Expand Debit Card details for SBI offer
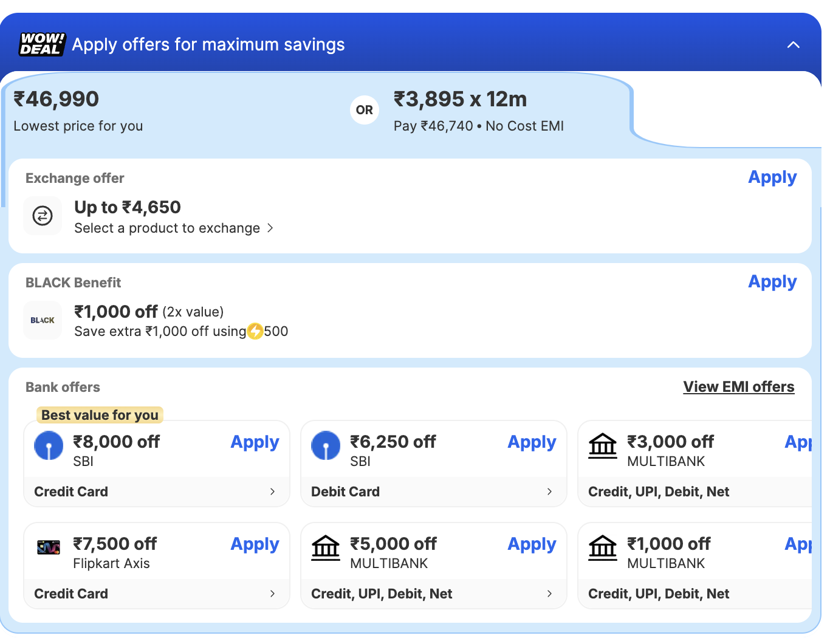 pos(433,492)
